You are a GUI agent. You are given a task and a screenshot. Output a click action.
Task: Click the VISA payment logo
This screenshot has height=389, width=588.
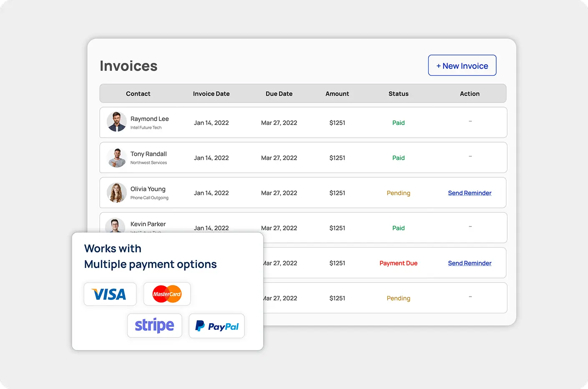110,294
